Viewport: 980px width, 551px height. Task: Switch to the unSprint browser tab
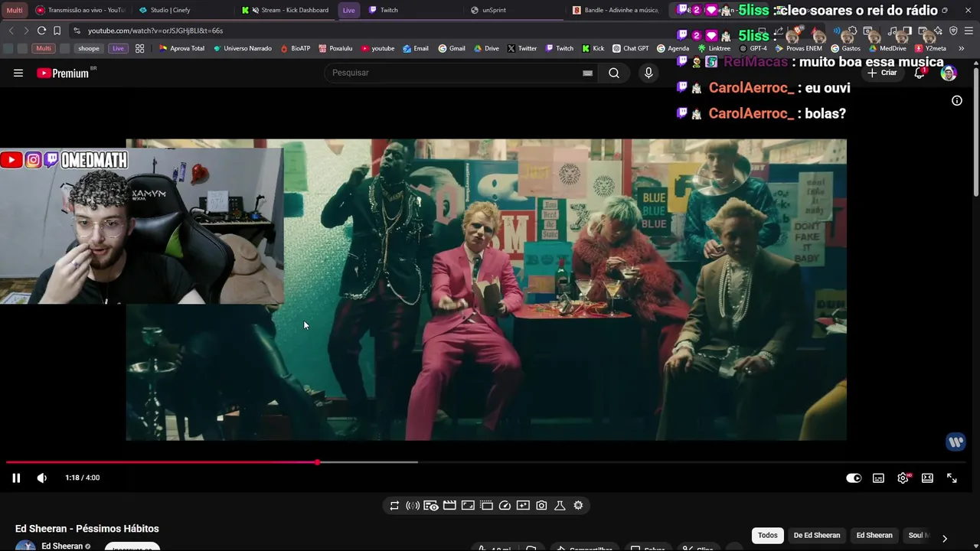coord(514,10)
